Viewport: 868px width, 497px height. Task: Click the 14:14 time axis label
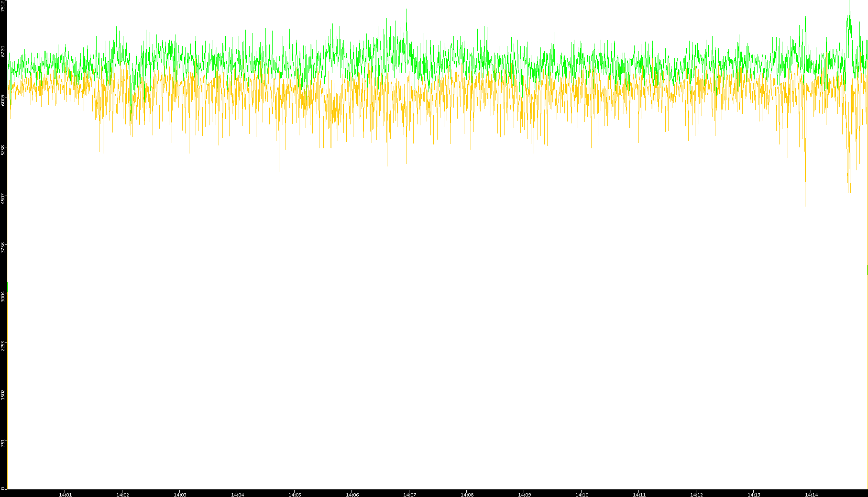(811, 494)
